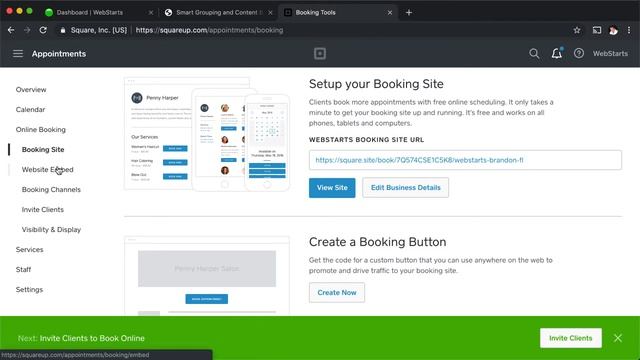Click the browser forward arrow

pos(27,30)
